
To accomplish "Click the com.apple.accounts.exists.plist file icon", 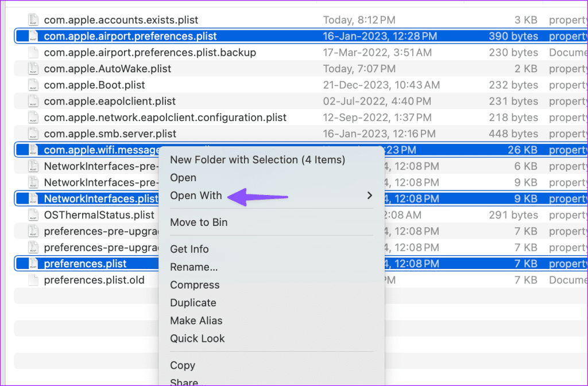I will point(34,20).
